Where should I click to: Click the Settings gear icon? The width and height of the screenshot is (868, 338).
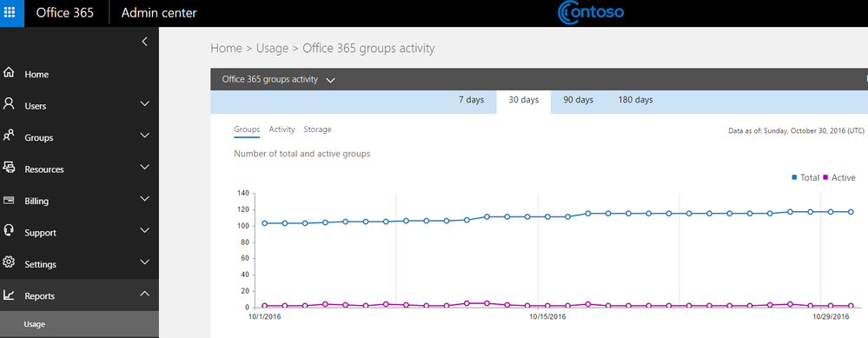[9, 262]
